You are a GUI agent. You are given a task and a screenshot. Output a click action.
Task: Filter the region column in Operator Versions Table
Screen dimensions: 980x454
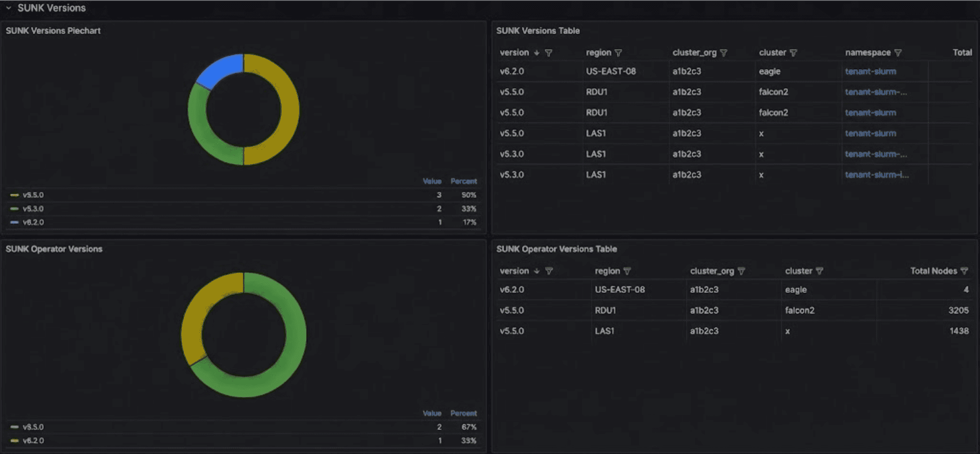point(627,271)
